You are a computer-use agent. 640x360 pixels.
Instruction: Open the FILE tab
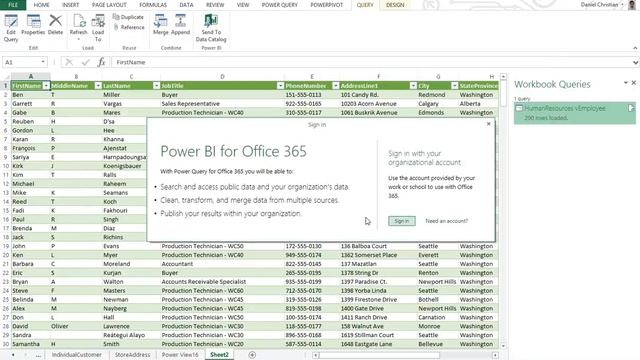[x=13, y=5]
